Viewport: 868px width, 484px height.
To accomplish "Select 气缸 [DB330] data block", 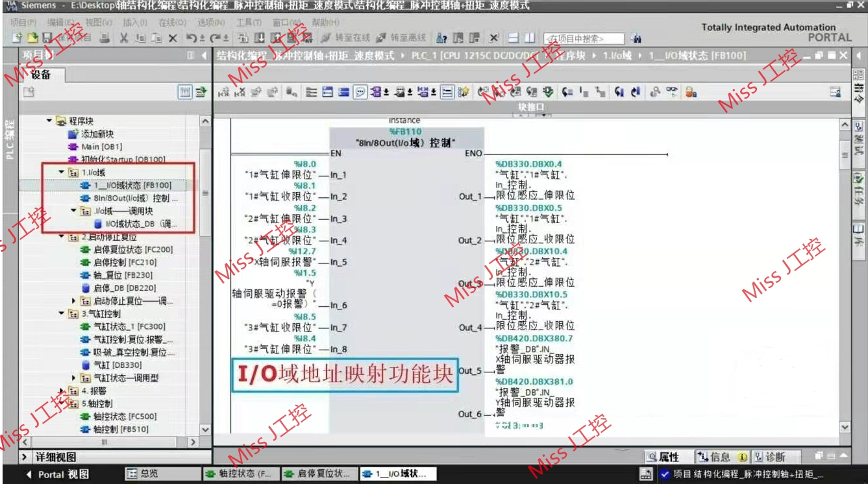I will point(110,365).
